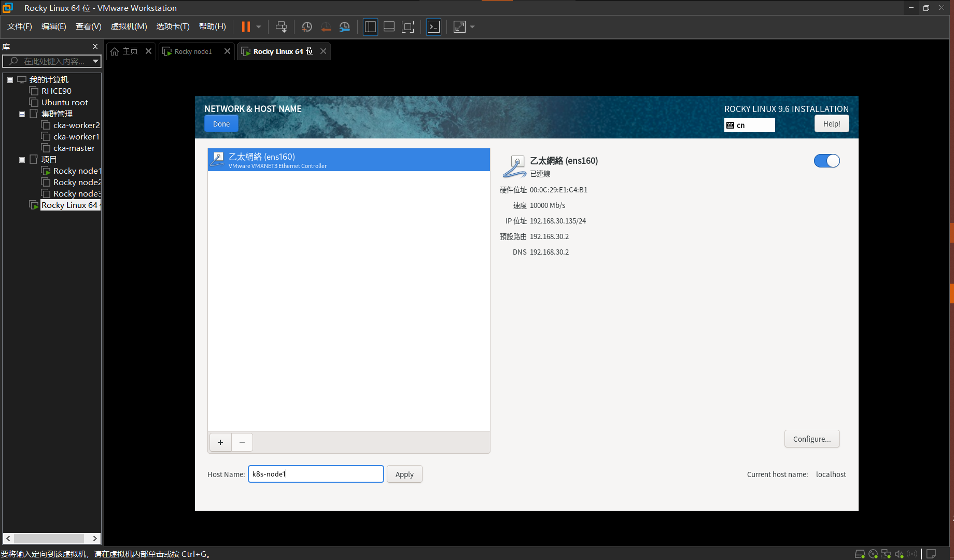
Task: Add a network device with plus
Action: [x=220, y=442]
